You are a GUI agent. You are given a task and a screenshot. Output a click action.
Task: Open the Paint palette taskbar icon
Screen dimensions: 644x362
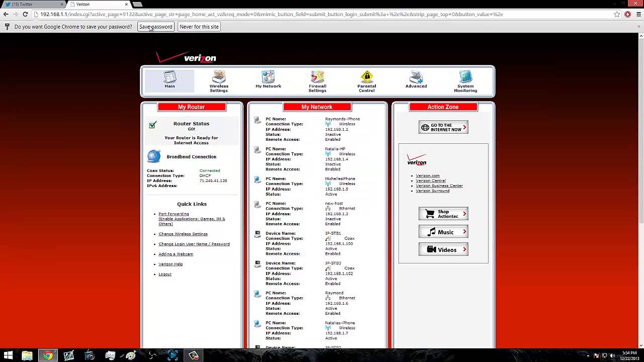coord(131,355)
